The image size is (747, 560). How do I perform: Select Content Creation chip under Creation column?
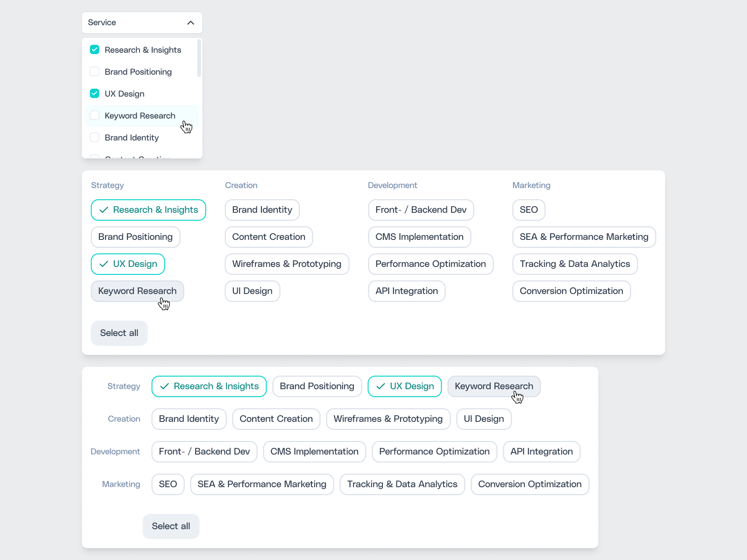point(269,237)
